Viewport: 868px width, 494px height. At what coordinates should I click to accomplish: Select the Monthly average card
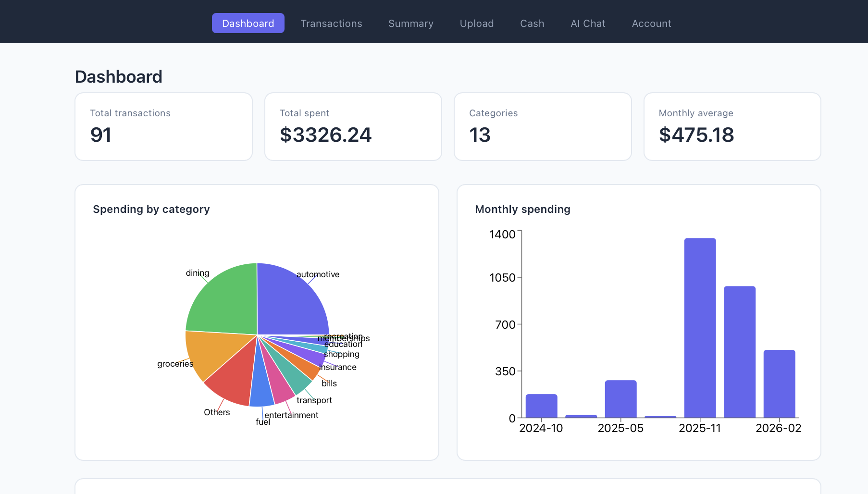732,127
